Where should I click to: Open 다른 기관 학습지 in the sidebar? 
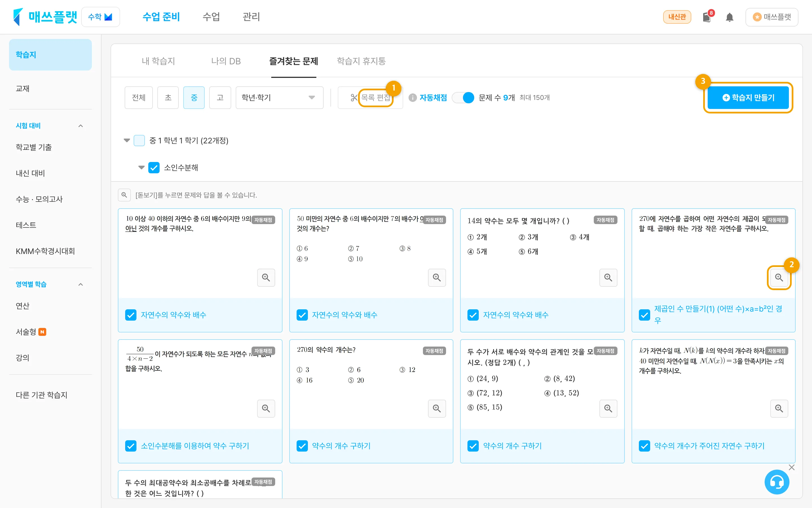tap(42, 395)
